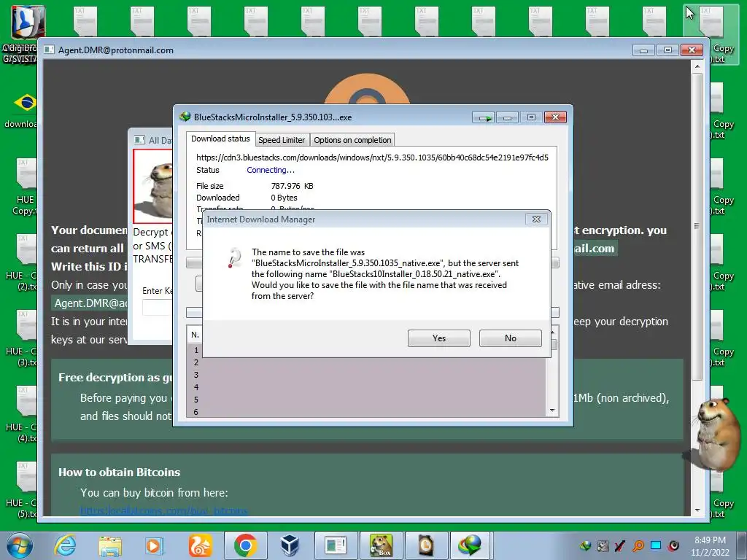The height and width of the screenshot is (560, 747).
Task: Click the taskbar clock showing 8:49 PM
Action: (x=710, y=545)
